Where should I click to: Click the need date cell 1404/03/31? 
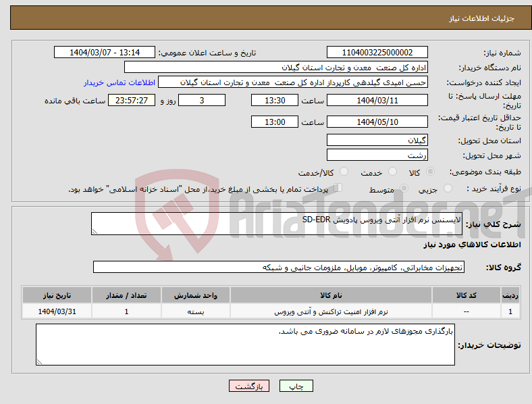click(x=57, y=311)
